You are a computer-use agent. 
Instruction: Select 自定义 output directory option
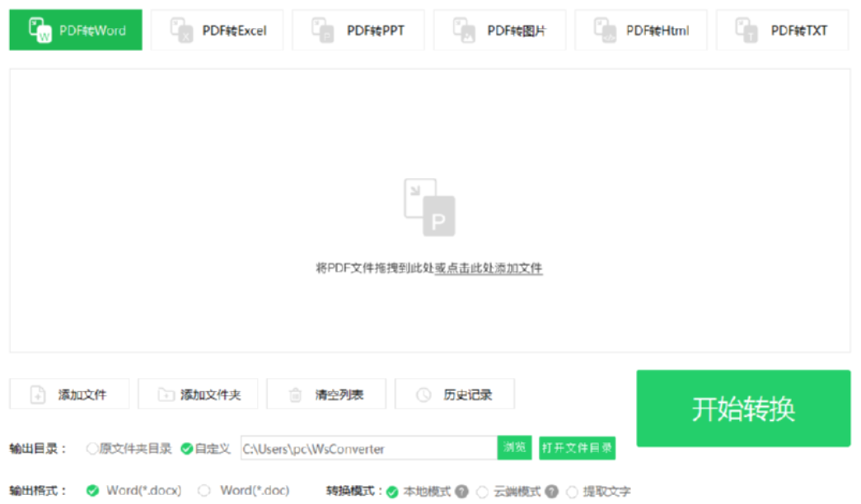(206, 449)
